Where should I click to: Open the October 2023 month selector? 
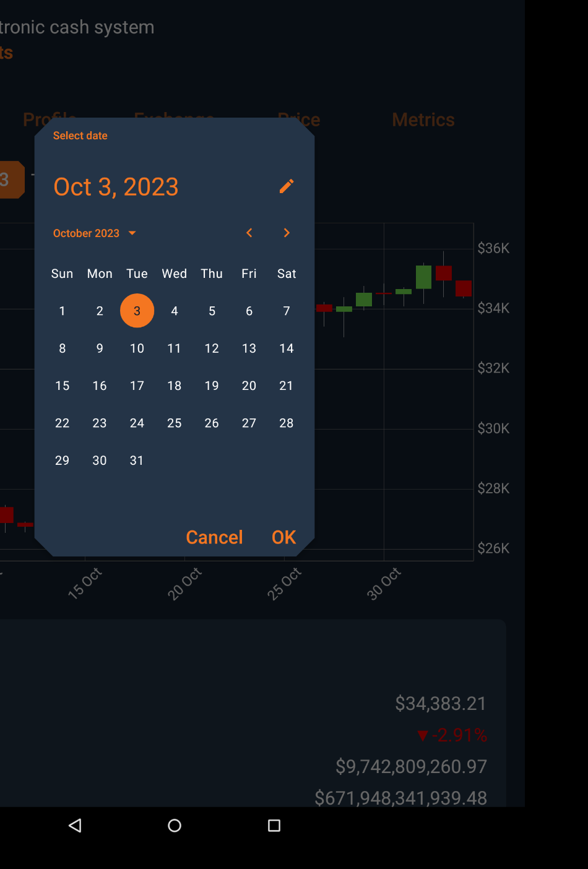(x=95, y=233)
